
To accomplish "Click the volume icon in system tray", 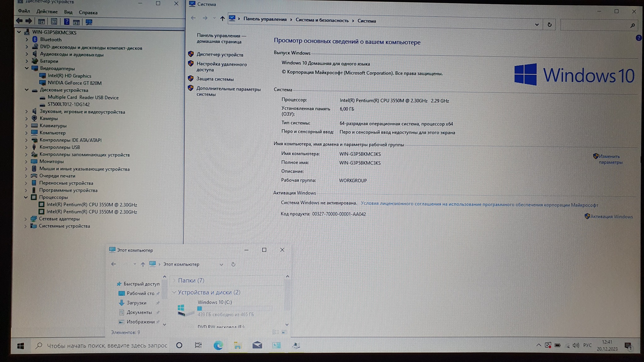I will (x=575, y=345).
